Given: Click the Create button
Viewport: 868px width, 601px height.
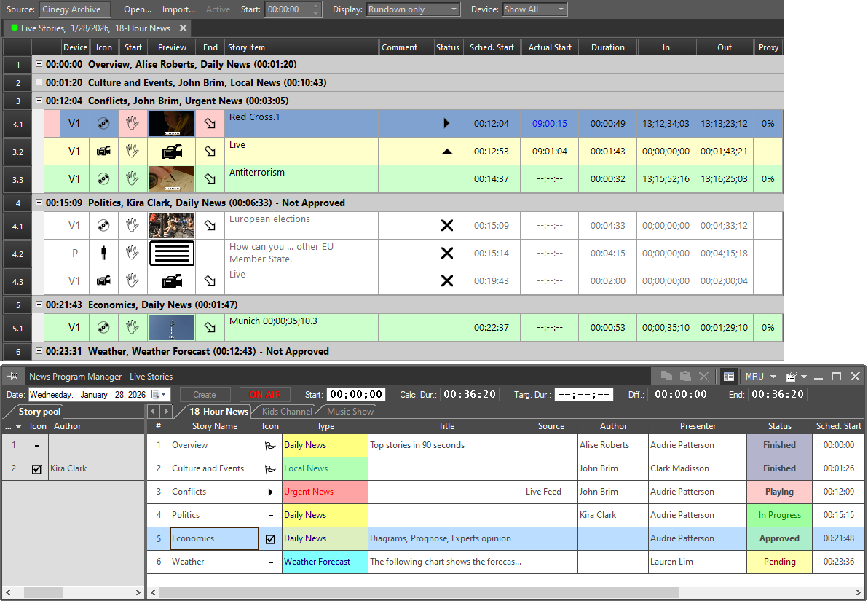Looking at the screenshot, I should coord(205,393).
